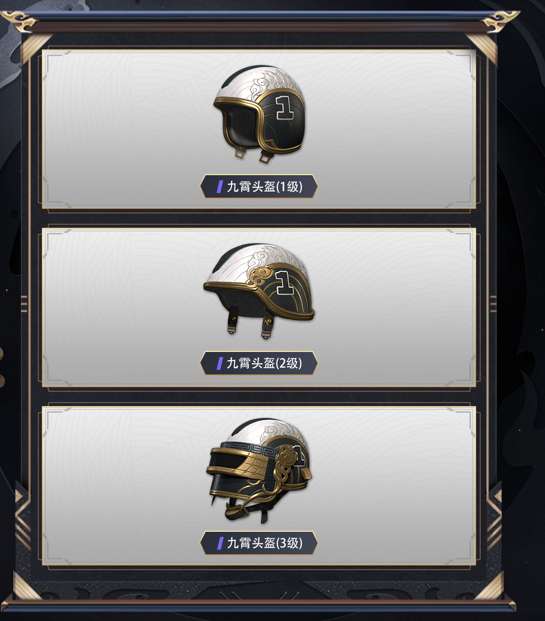Click purple slash beside 九霄头盔(3级)
Screen dimensions: 545x621
coord(219,543)
